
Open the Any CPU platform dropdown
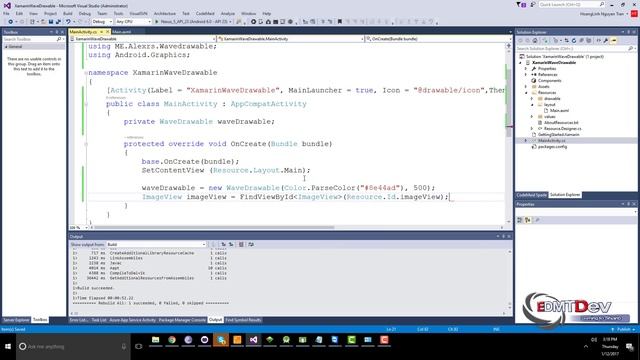(133, 22)
